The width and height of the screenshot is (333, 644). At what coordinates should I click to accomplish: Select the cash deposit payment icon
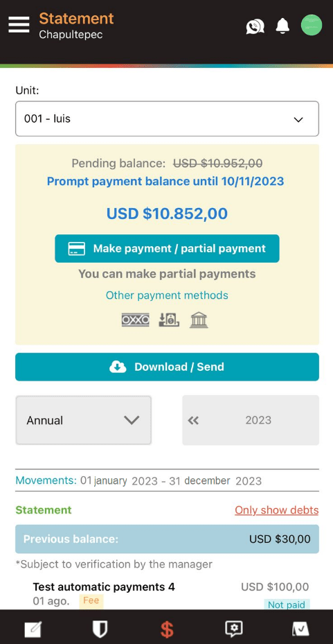169,320
